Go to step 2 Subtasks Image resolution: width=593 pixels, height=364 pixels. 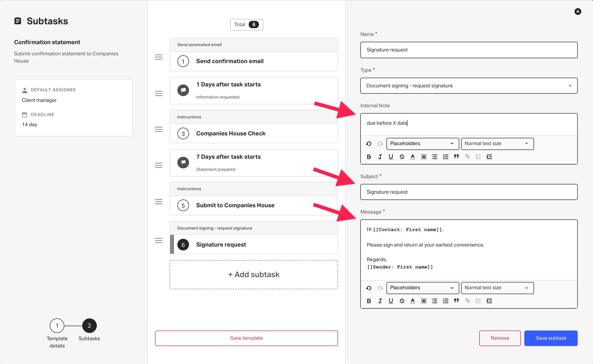[89, 326]
